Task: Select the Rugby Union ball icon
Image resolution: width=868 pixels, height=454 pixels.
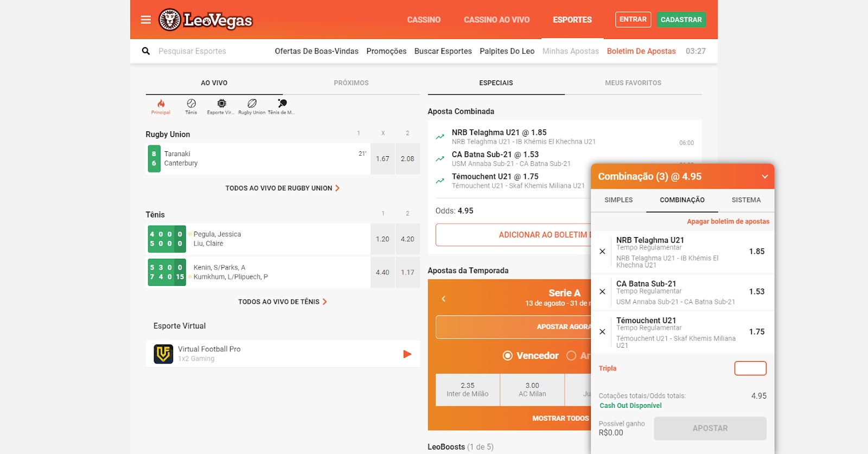Action: [x=252, y=106]
